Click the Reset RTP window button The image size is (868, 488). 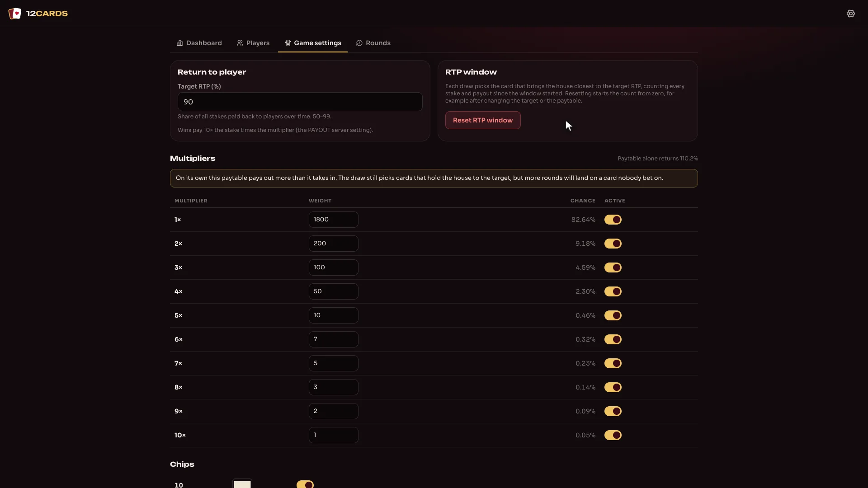point(483,120)
